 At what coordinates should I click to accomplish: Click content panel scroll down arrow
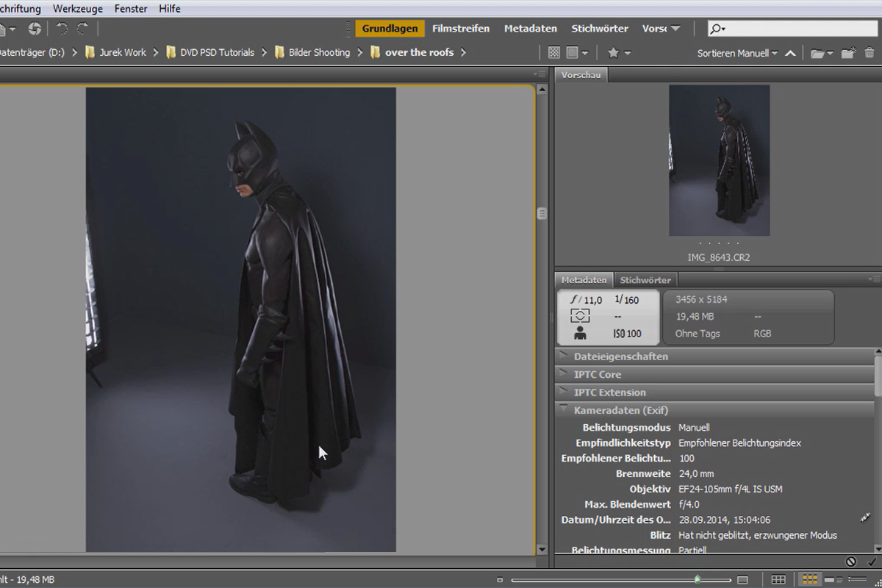(542, 549)
